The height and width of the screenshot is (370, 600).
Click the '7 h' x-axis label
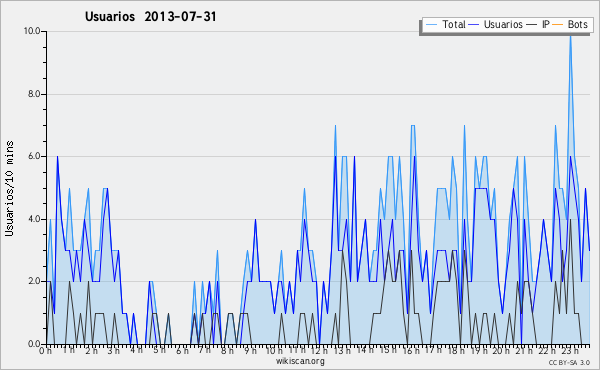pos(205,350)
